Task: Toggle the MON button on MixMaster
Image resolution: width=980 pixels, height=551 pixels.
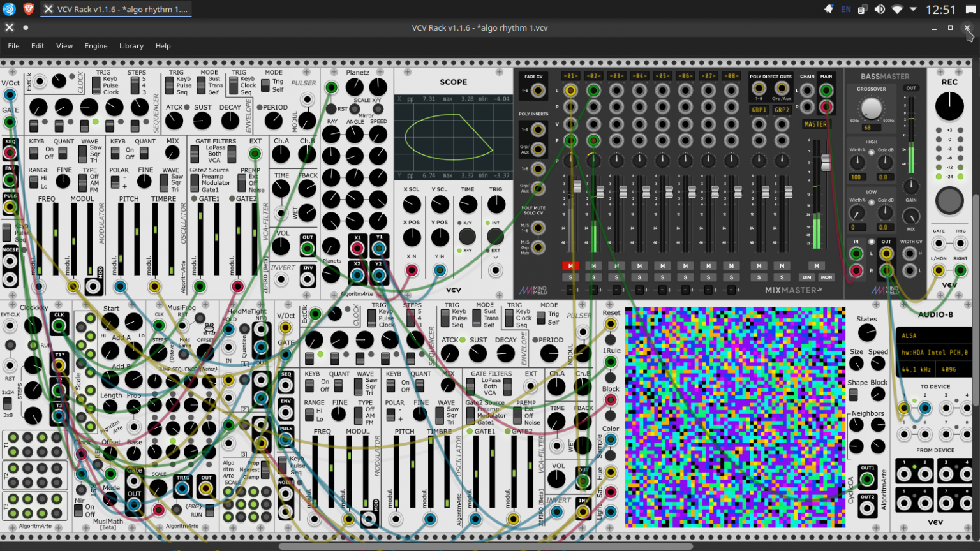Action: pyautogui.click(x=826, y=277)
